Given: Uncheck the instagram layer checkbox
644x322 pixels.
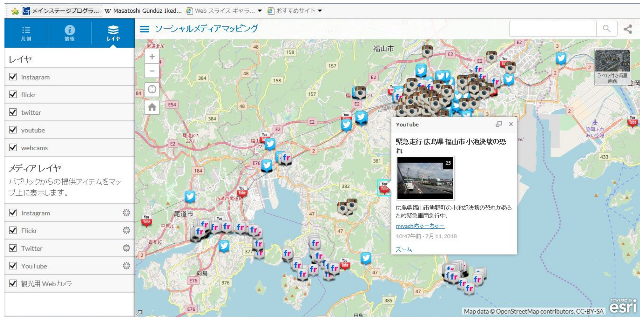Looking at the screenshot, I should pos(13,77).
